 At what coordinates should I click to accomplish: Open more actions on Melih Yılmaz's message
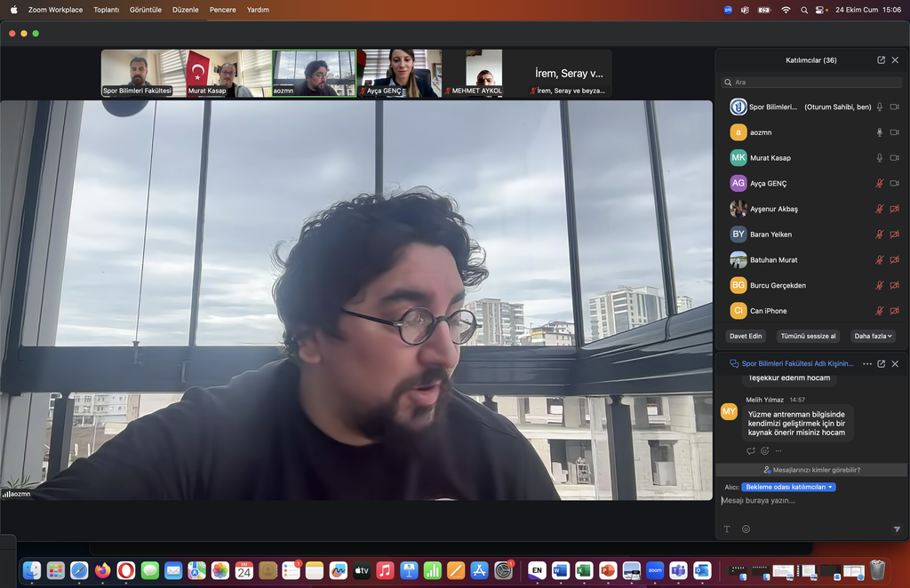(778, 451)
